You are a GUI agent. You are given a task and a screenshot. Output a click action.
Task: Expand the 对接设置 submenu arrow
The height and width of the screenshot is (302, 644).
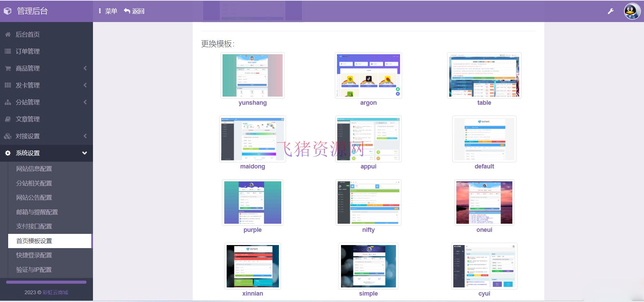(85, 136)
